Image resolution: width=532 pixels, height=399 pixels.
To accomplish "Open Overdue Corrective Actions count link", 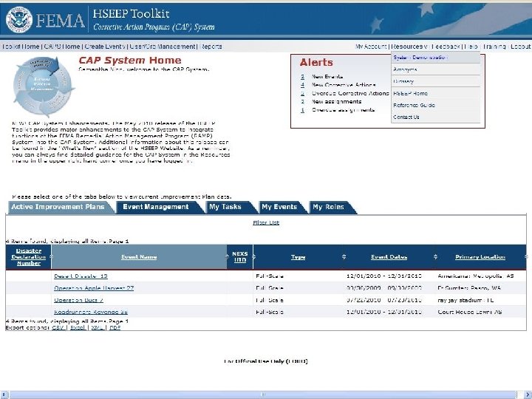I will pyautogui.click(x=302, y=93).
